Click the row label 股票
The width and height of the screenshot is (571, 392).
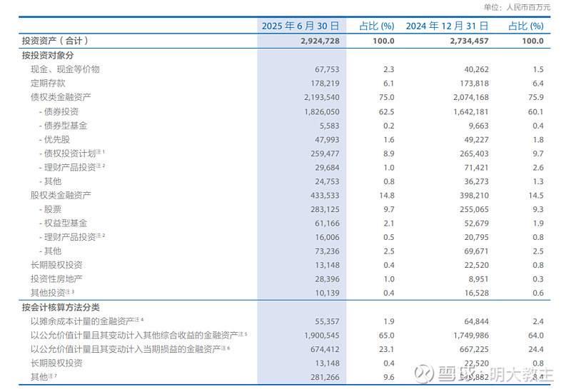(53, 208)
